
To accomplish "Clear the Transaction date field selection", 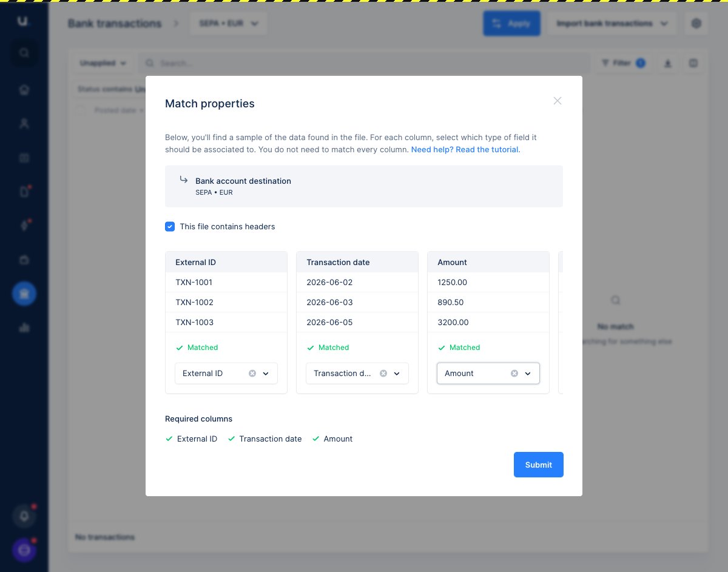I will (383, 374).
